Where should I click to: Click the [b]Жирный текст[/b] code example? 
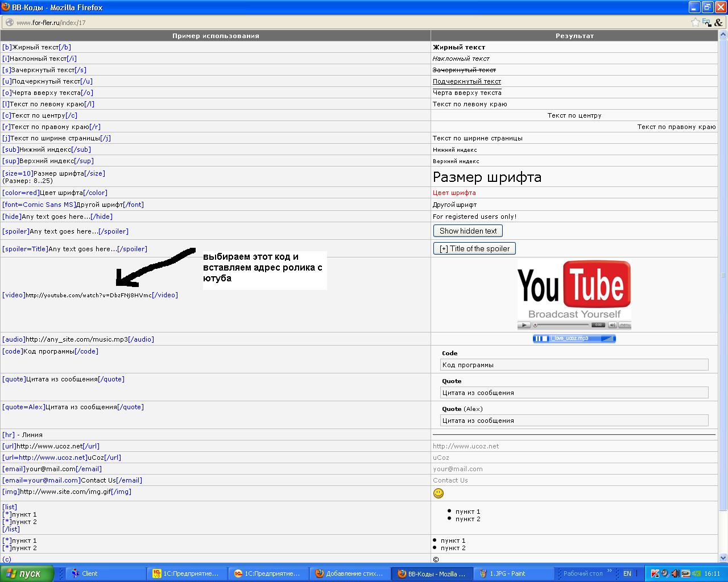click(37, 47)
